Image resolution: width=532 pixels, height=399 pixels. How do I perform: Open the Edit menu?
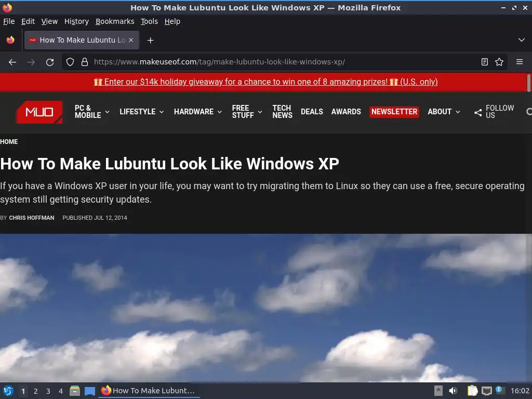click(28, 21)
